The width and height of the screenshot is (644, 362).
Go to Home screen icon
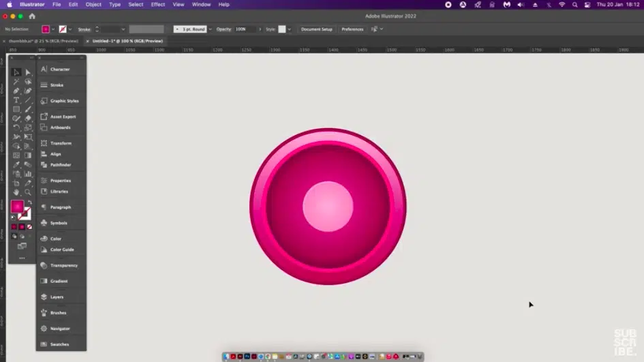pos(32,16)
